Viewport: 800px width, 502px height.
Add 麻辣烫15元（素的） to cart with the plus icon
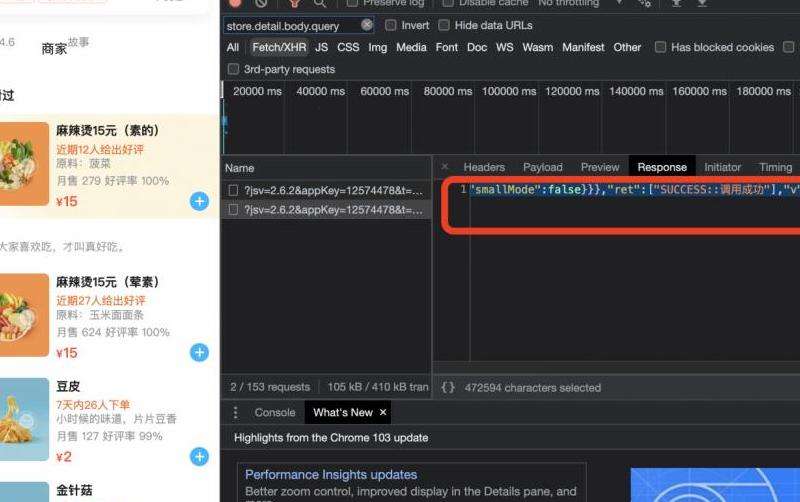[x=199, y=202]
